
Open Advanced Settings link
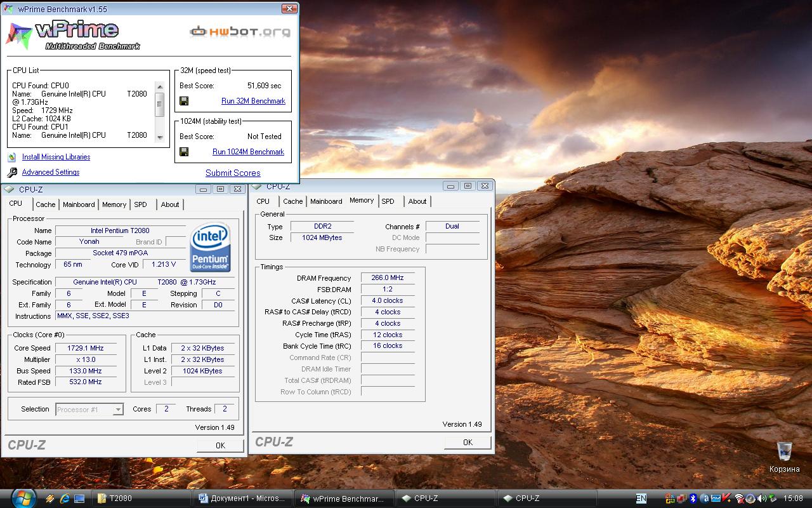pos(51,172)
